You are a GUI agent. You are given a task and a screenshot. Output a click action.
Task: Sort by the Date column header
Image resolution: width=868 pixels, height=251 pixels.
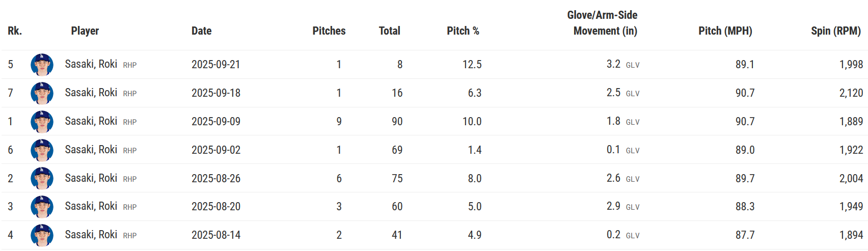[x=201, y=31]
